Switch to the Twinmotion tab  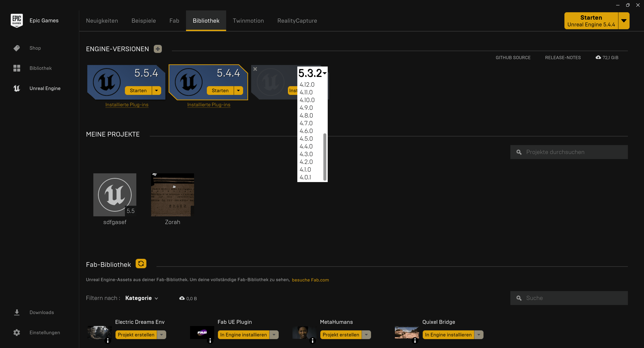tap(248, 21)
